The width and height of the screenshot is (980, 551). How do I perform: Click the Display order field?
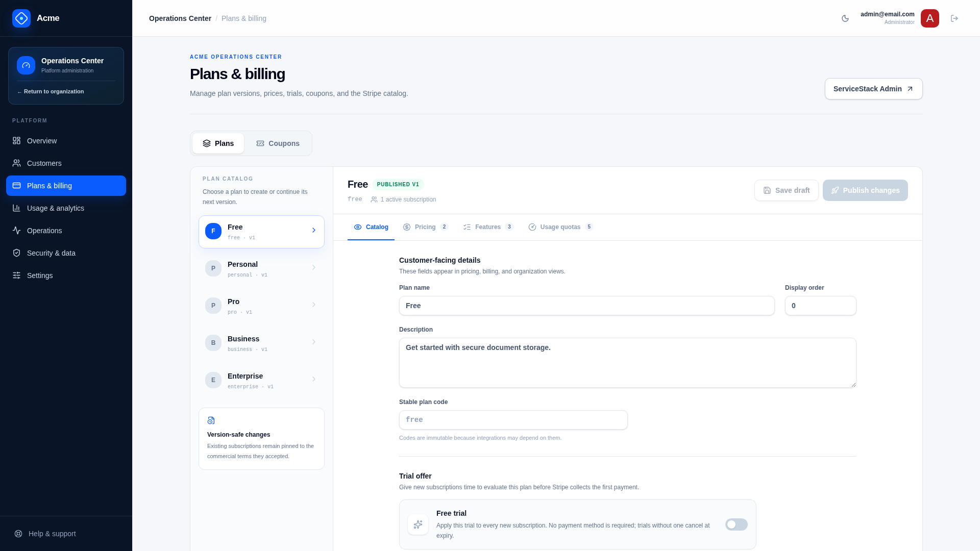tap(821, 306)
